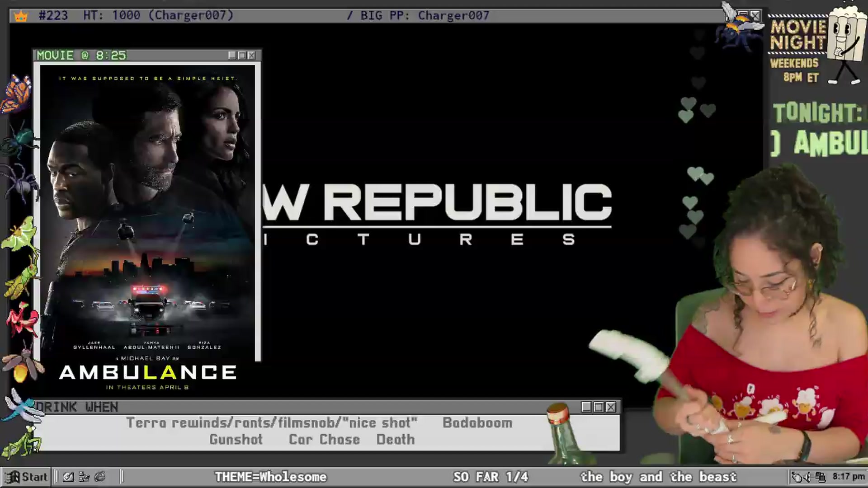
Task: Click the green praying mantis icon
Action: coord(21,442)
